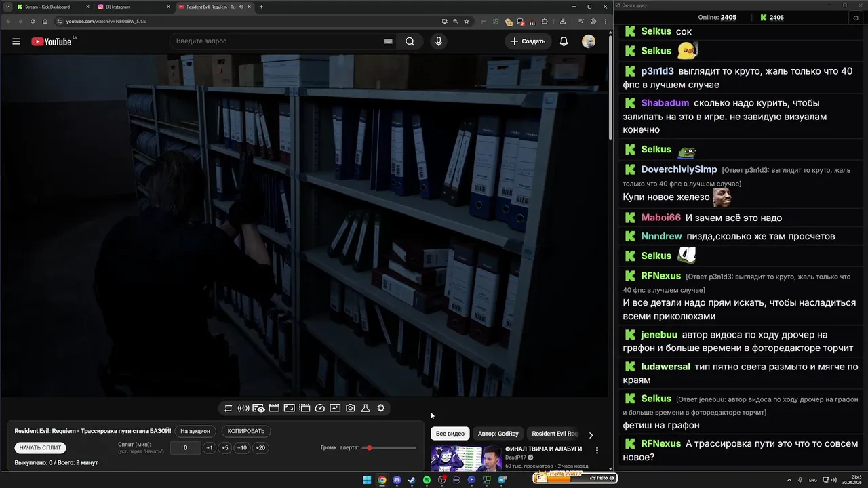The height and width of the screenshot is (488, 868).
Task: Click the eye-with-list icon in player toolbar
Action: [x=258, y=408]
